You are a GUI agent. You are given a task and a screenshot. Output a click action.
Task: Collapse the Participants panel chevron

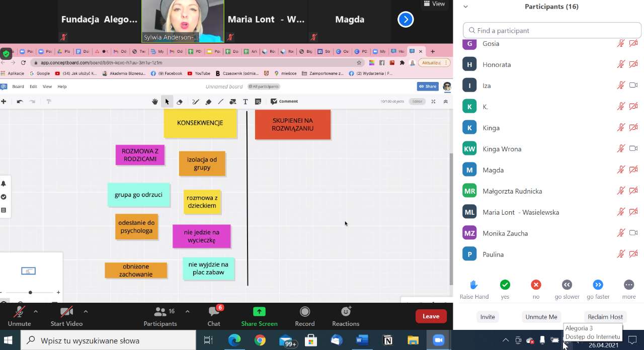pyautogui.click(x=465, y=7)
